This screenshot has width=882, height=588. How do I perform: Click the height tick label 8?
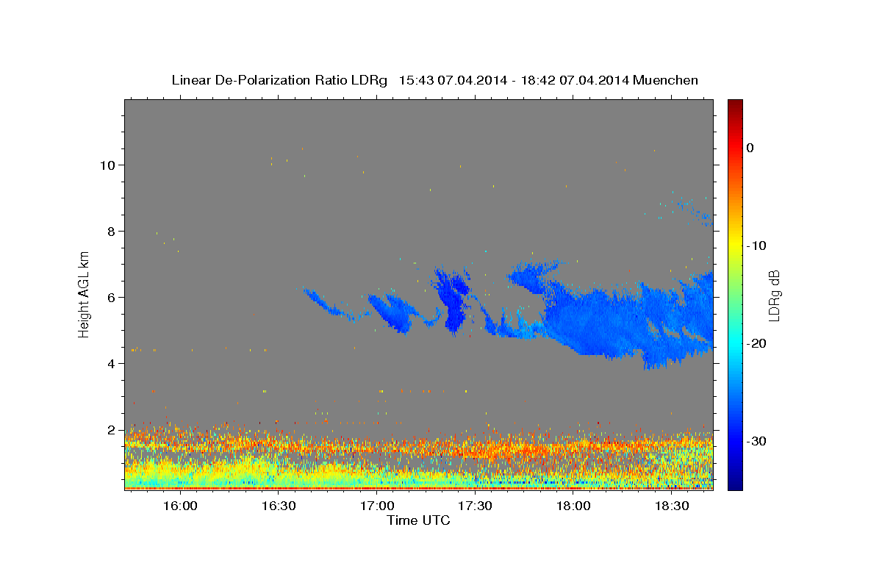(x=112, y=231)
